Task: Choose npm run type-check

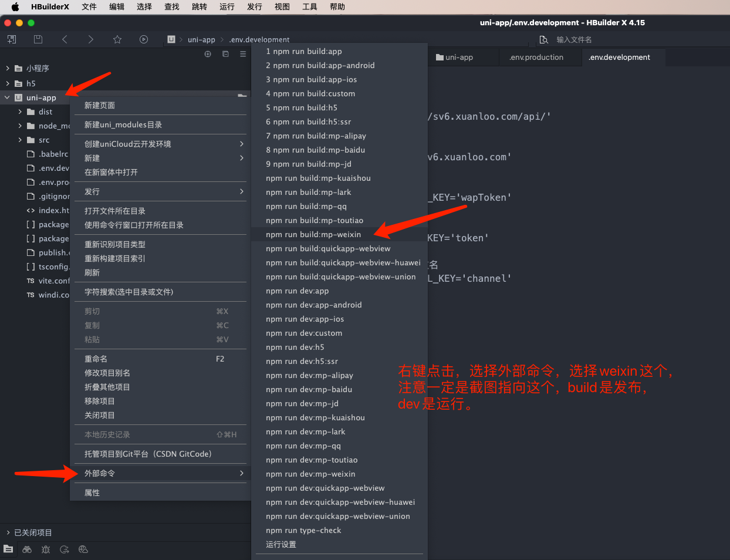Action: pos(339,530)
